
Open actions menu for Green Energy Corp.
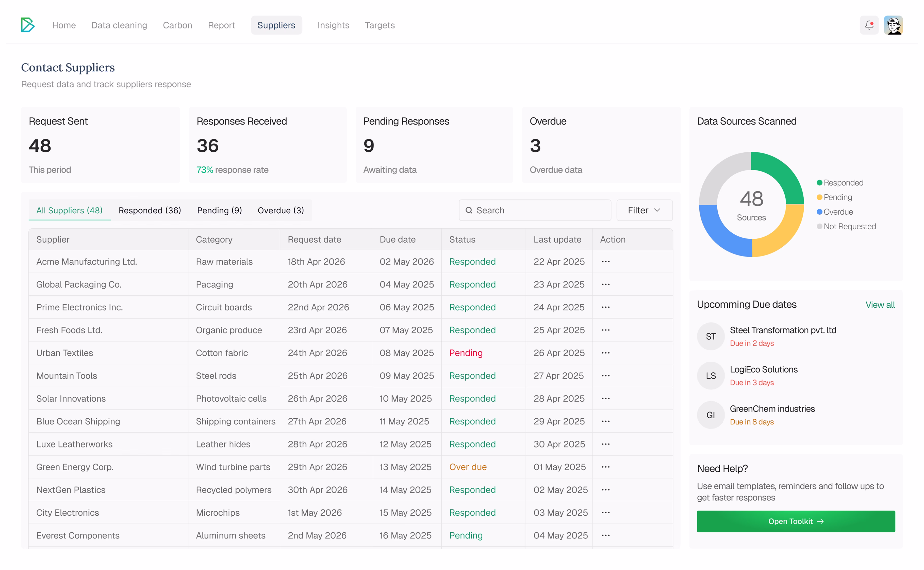click(x=605, y=467)
